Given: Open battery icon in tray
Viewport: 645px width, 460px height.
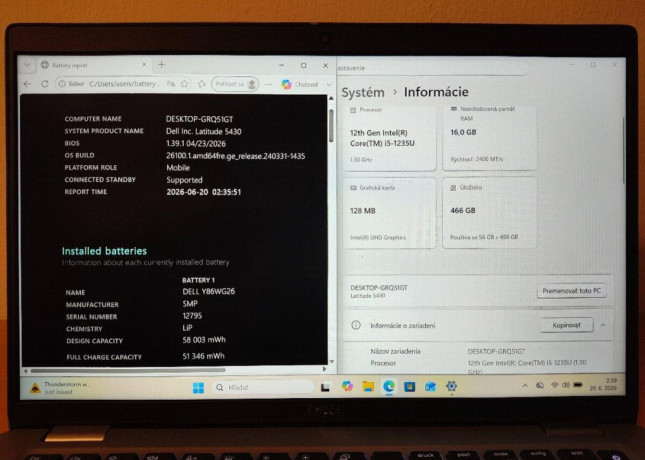Looking at the screenshot, I should pos(578,385).
